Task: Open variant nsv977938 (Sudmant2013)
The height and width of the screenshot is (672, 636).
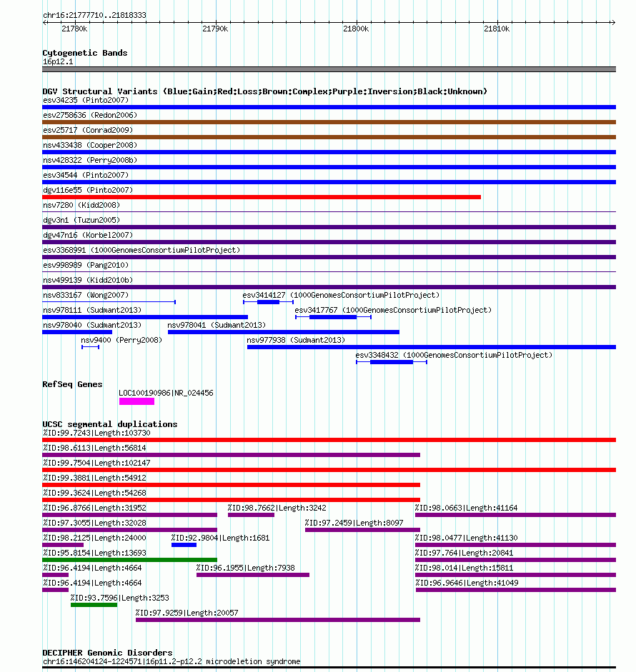Action: point(296,340)
